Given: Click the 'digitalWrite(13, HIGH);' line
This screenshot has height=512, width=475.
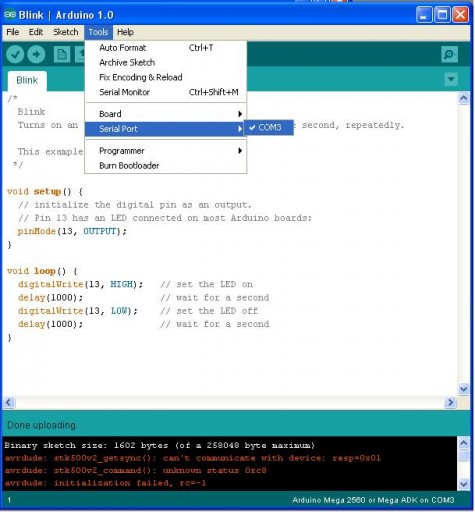Looking at the screenshot, I should [80, 284].
